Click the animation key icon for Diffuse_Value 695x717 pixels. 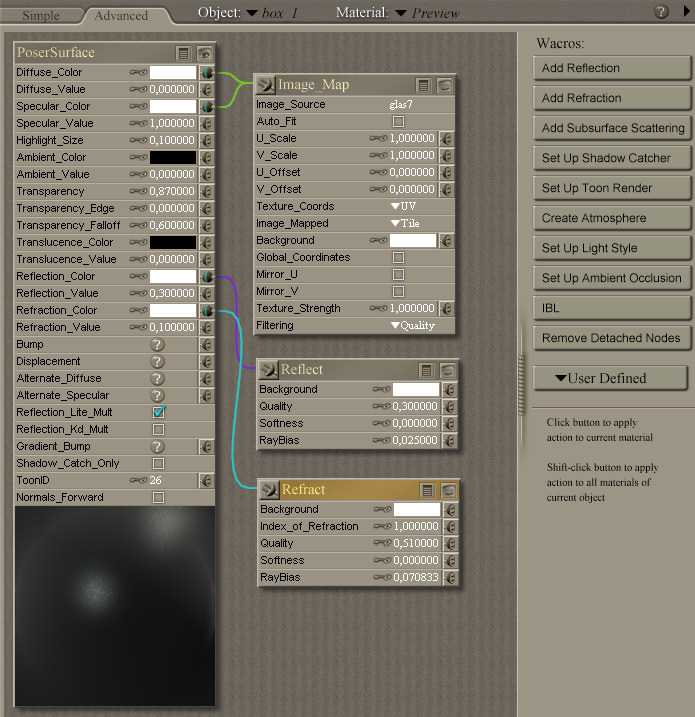pyautogui.click(x=139, y=89)
